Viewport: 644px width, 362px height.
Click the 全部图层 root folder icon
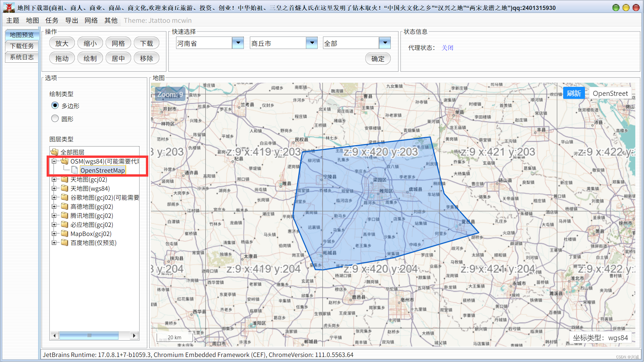tap(55, 152)
